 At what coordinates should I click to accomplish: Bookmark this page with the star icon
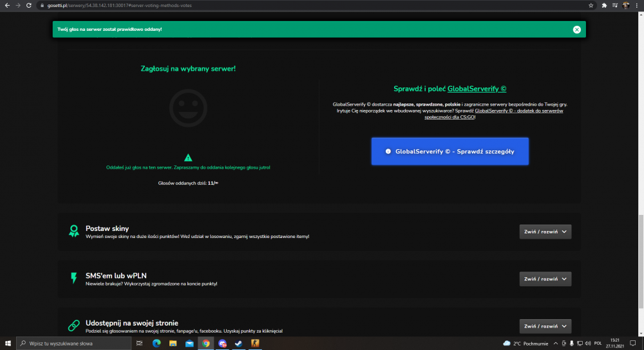(591, 5)
